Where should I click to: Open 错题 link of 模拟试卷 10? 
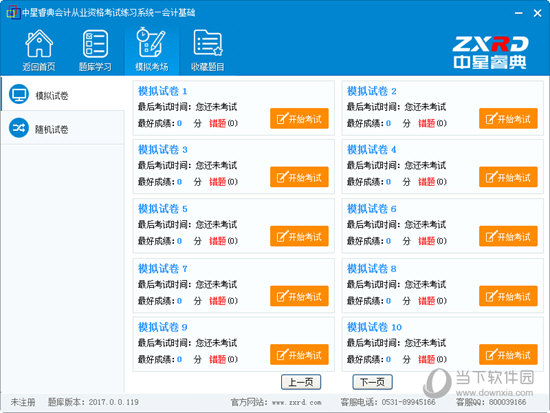(x=427, y=359)
